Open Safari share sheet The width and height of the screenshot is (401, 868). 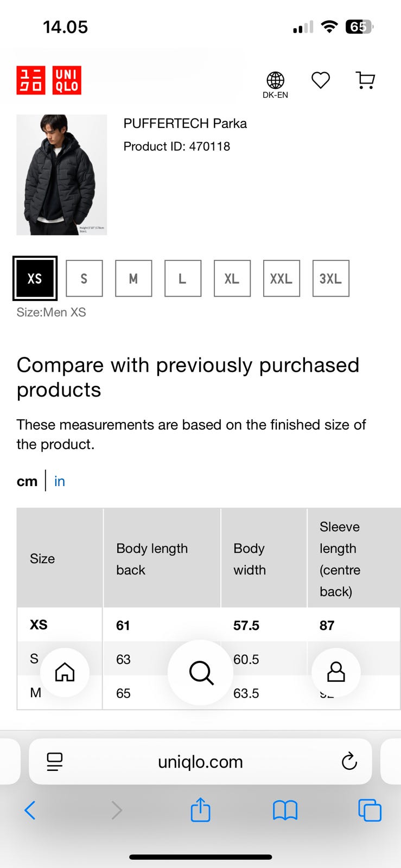coord(200,810)
